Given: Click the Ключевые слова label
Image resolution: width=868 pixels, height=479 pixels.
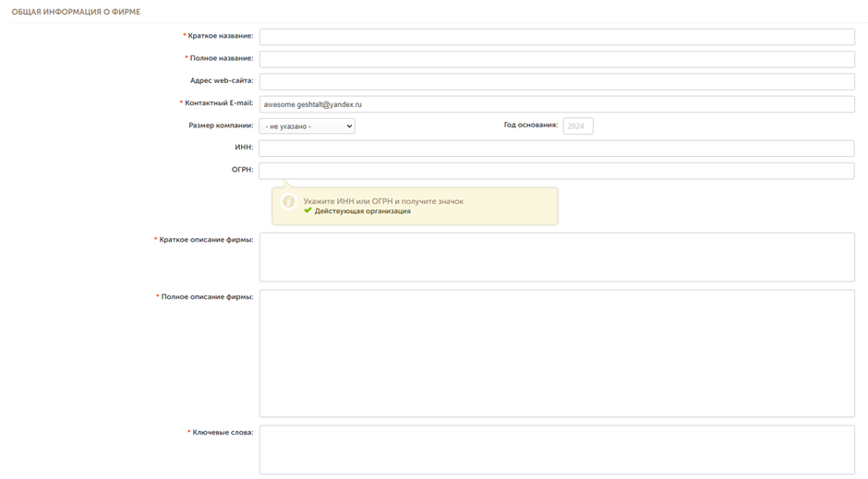Looking at the screenshot, I should click(222, 432).
